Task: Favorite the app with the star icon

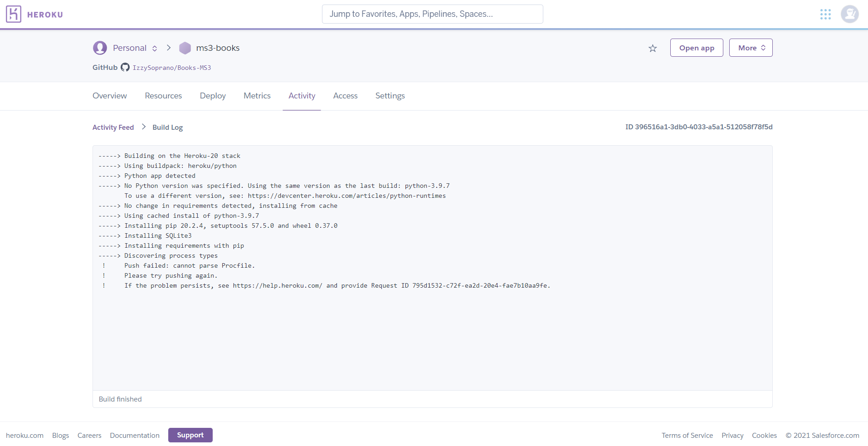Action: (653, 48)
